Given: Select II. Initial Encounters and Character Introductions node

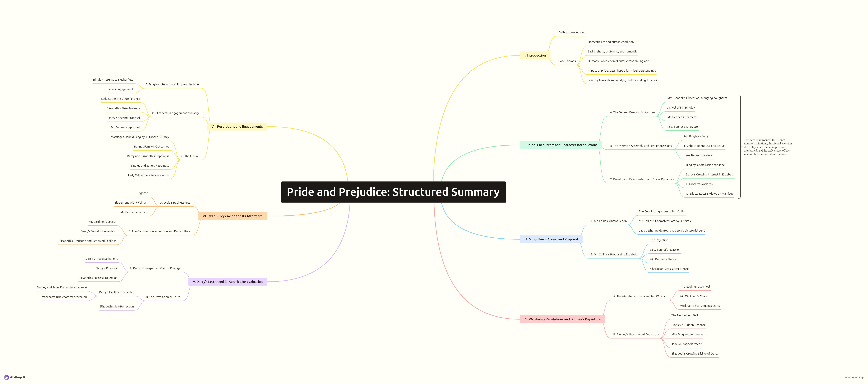Looking at the screenshot, I should (x=561, y=145).
